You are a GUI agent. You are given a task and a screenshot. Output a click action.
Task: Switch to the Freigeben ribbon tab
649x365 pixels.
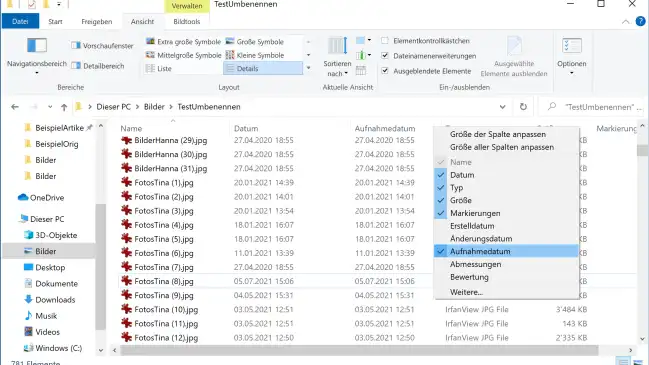[96, 22]
